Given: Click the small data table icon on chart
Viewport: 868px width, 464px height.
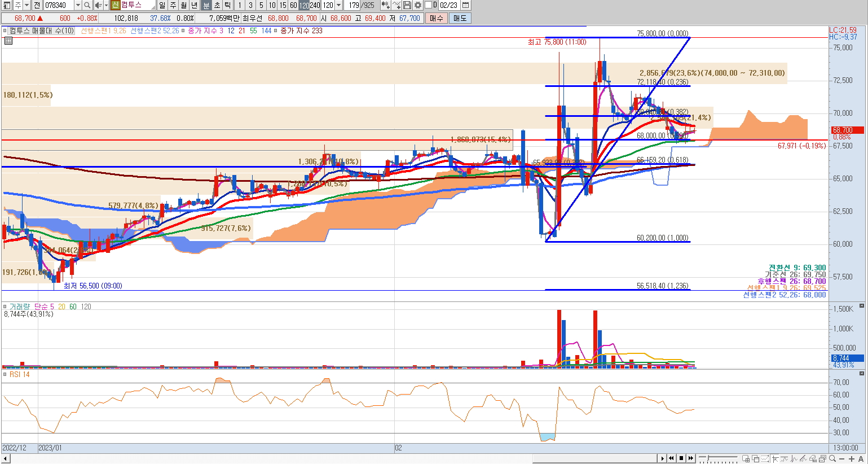Looking at the screenshot, I should (8, 41).
